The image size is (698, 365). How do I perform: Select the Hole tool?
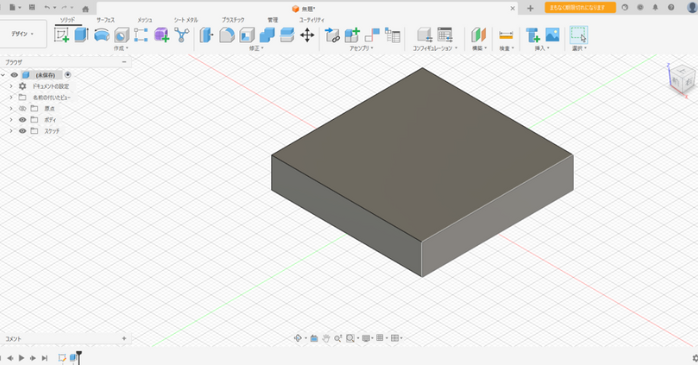(122, 35)
